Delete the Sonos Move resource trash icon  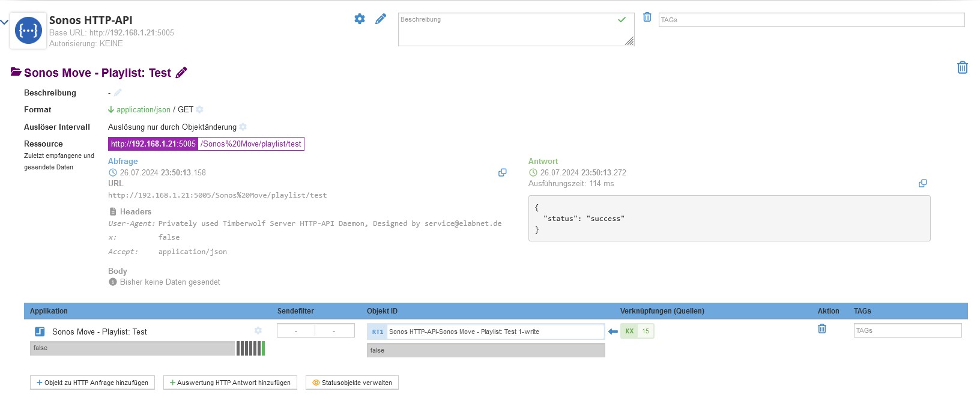[x=962, y=67]
